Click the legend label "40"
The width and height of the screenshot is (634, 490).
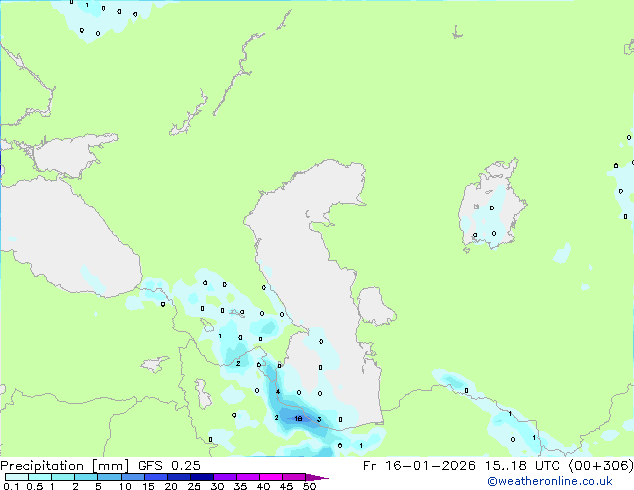pos(263,486)
